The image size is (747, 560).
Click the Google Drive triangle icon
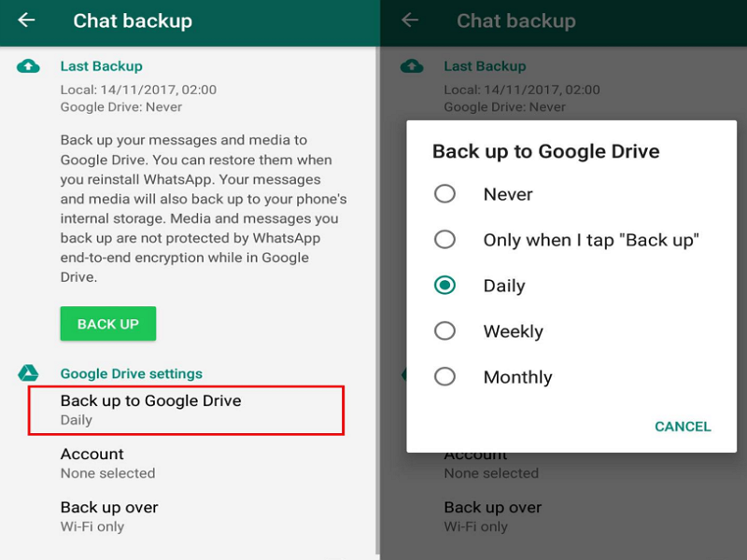28,373
